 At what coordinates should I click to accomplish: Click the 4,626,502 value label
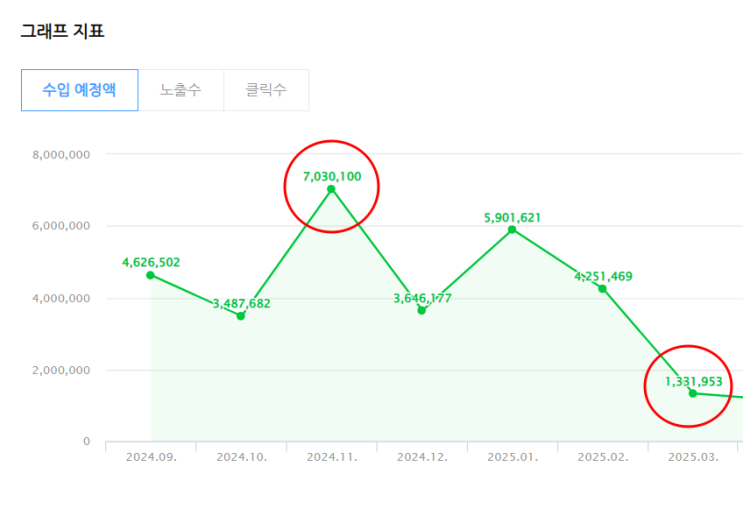[x=151, y=262]
